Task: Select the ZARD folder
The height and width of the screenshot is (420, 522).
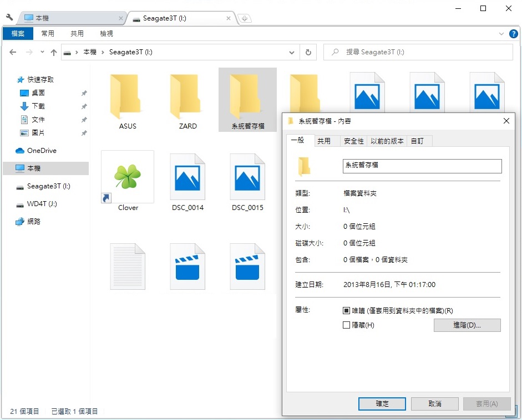Action: (x=187, y=100)
